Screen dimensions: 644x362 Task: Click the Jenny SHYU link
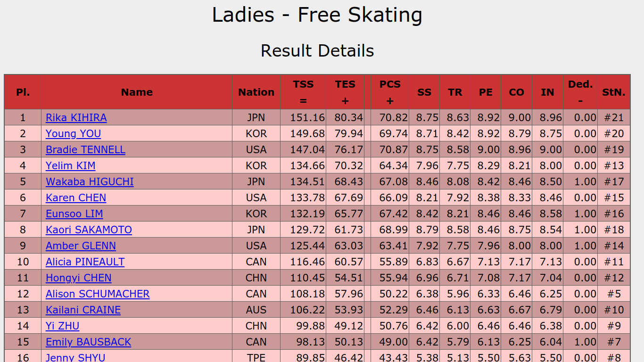[x=75, y=357]
